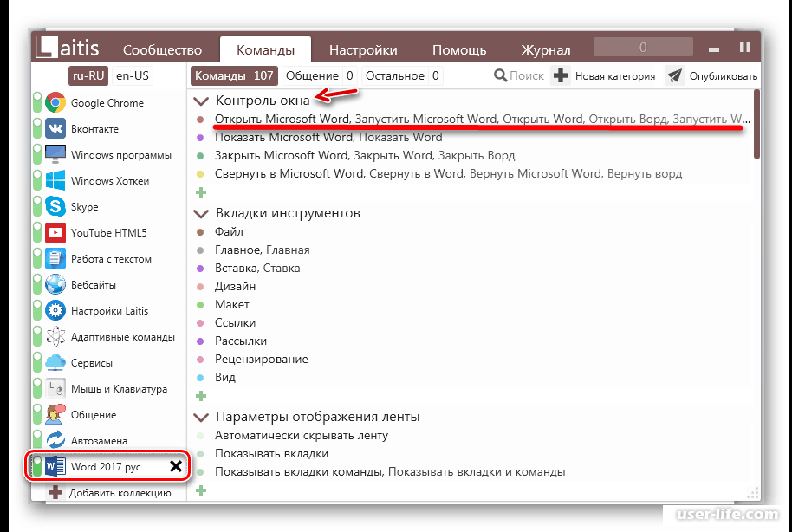Select the Автоматически скрывать ленту command
The height and width of the screenshot is (532, 792).
click(302, 435)
